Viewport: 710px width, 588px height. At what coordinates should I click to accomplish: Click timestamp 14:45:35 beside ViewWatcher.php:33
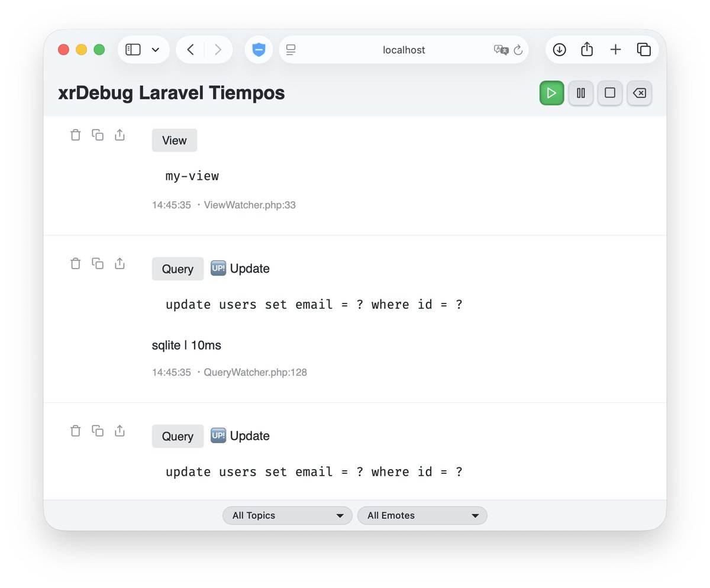click(x=172, y=205)
